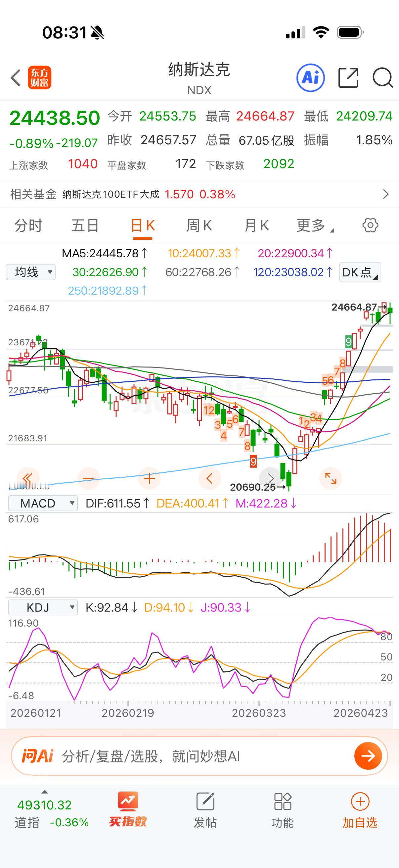Screen dimensions: 399x868
Task: Open the 功能 grid icon
Action: pos(283,801)
